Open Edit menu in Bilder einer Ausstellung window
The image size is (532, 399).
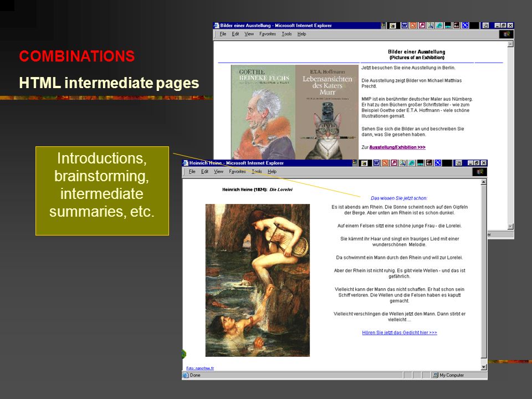tap(235, 34)
